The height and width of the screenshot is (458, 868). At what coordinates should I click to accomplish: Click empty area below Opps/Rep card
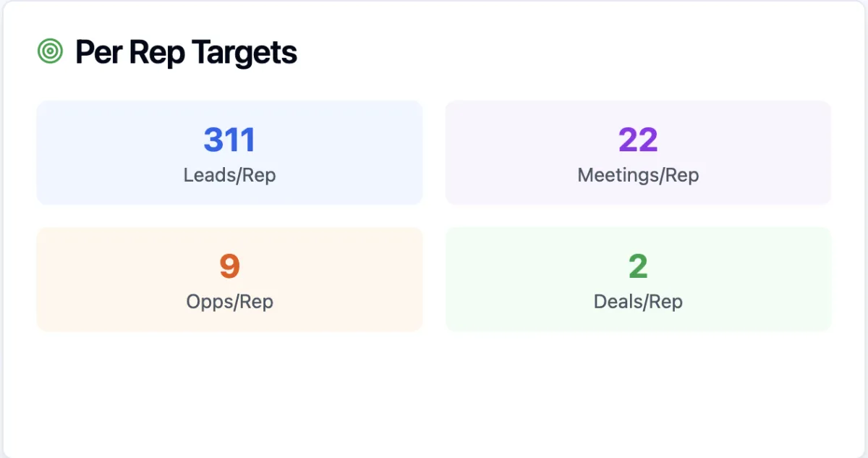pos(229,391)
